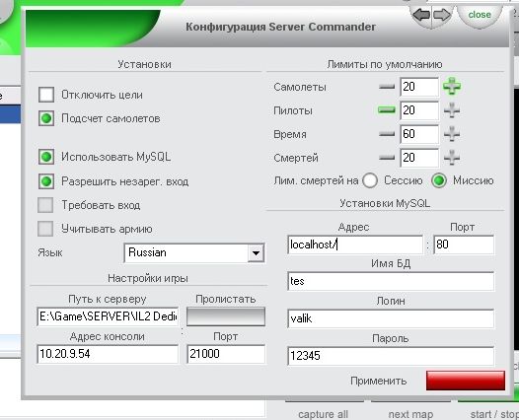
Task: Increase the Пилоты limit with plus
Action: click(x=452, y=110)
